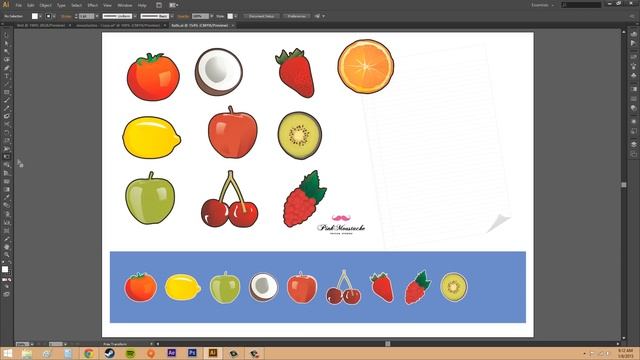Click the vertical scrollbar thumb
640x360 pixels.
point(624,184)
